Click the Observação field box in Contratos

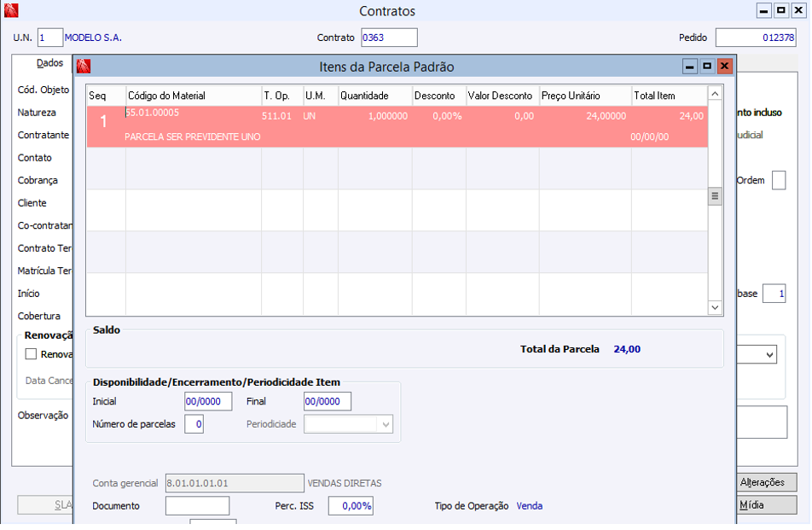[x=762, y=422]
